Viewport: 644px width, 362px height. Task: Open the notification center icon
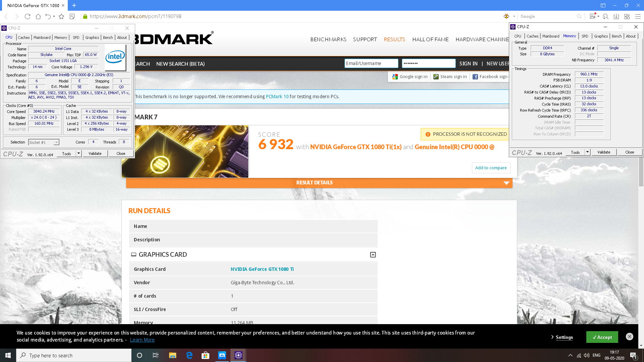pos(633,355)
